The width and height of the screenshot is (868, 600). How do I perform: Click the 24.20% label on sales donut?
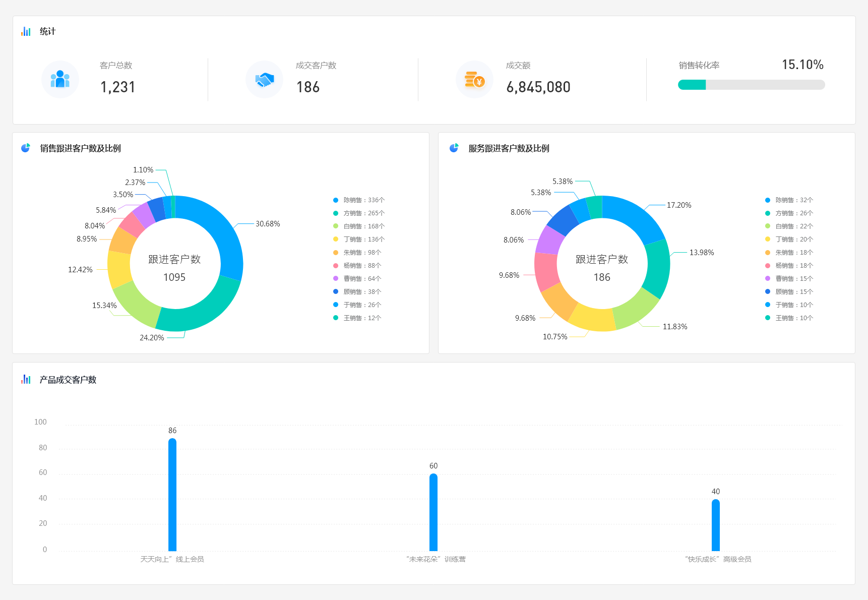click(x=152, y=338)
